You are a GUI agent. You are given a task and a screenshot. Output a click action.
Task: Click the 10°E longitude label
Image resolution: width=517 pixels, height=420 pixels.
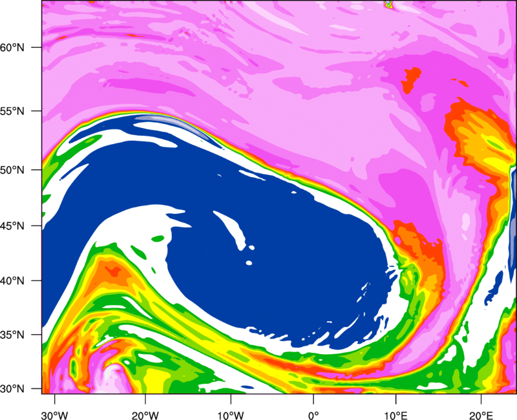[x=396, y=415]
